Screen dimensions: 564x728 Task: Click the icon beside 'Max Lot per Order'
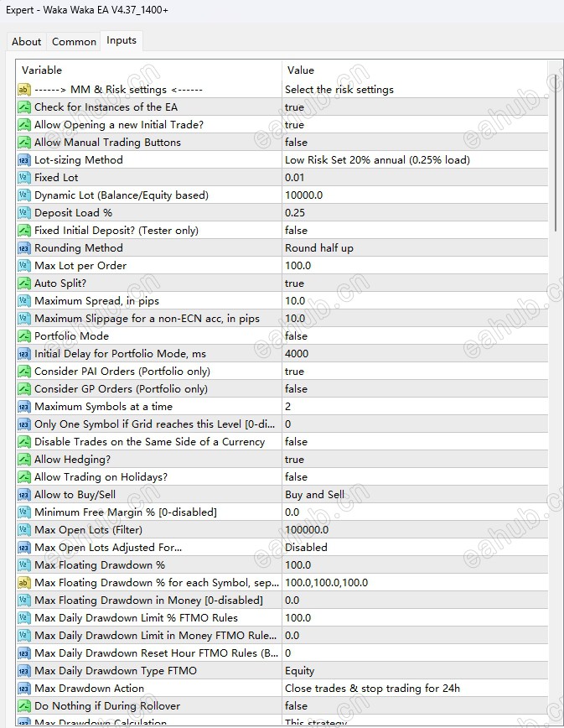pyautogui.click(x=24, y=266)
